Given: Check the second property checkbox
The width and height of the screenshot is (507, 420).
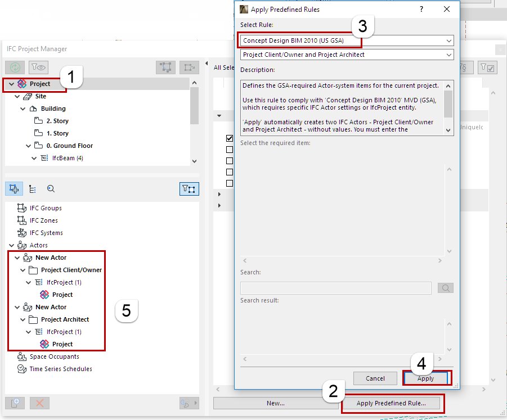Looking at the screenshot, I should coord(230,150).
